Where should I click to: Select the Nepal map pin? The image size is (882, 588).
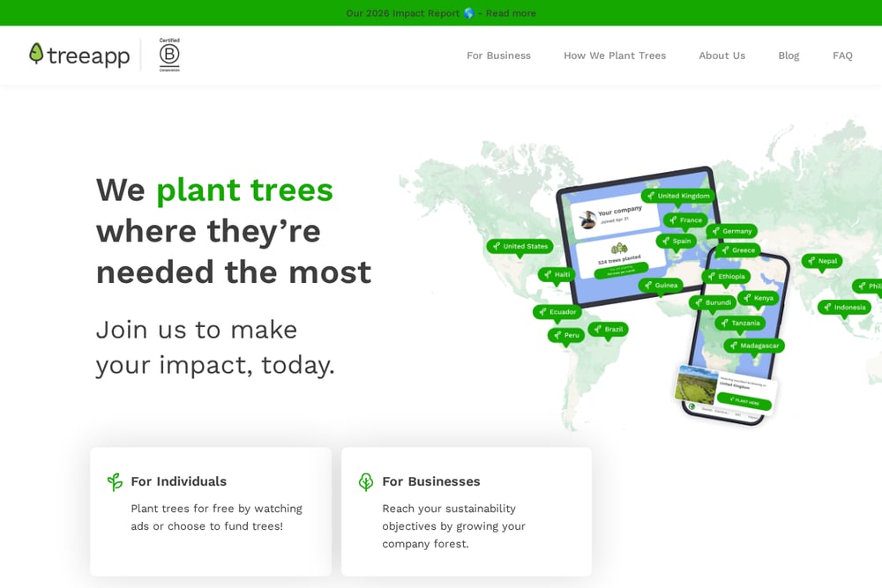coord(822,261)
